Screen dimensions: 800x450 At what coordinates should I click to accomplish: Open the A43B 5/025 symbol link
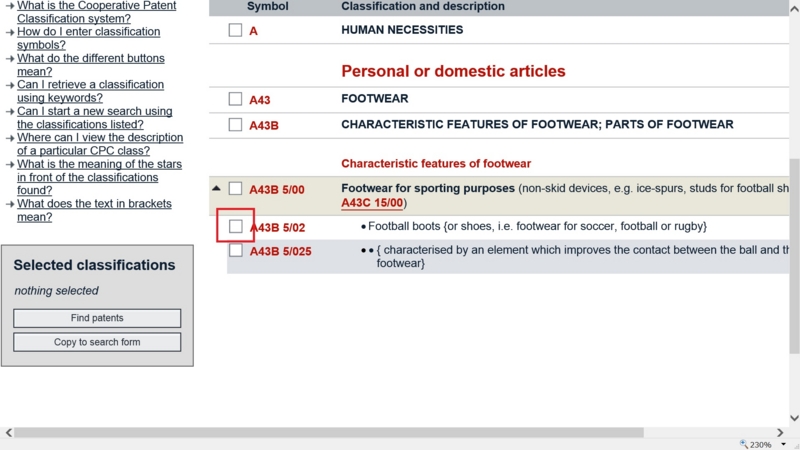click(x=280, y=252)
